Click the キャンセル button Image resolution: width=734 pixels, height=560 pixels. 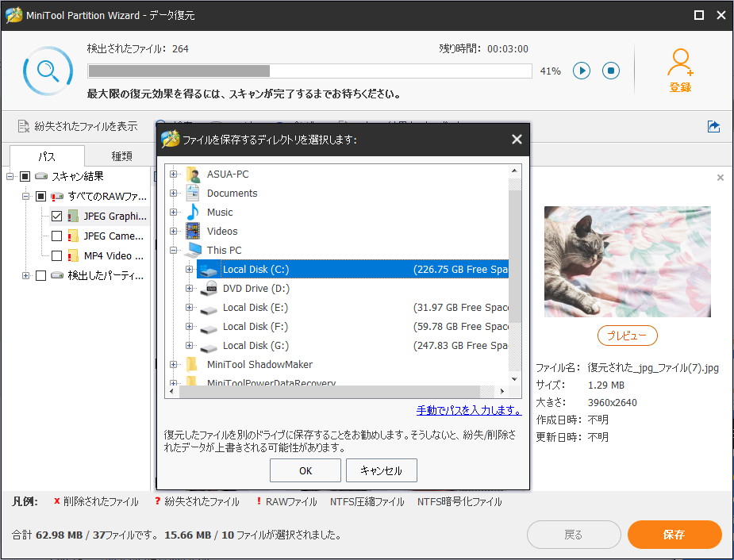381,470
